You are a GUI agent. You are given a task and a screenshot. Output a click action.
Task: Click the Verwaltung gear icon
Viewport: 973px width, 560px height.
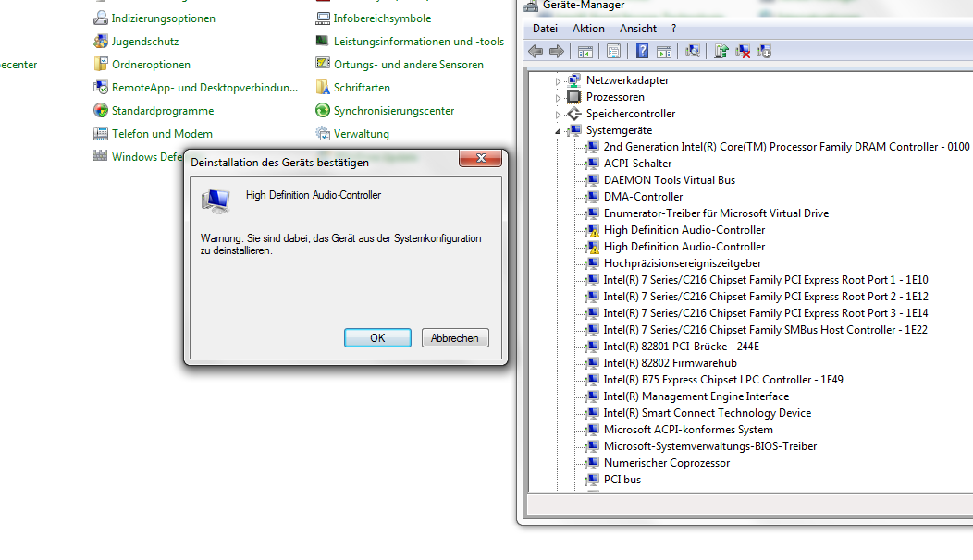(323, 133)
